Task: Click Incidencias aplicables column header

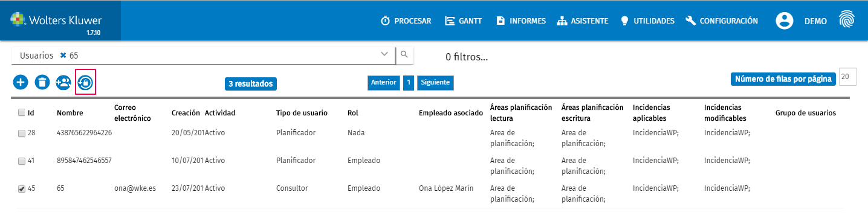Action: (x=652, y=113)
